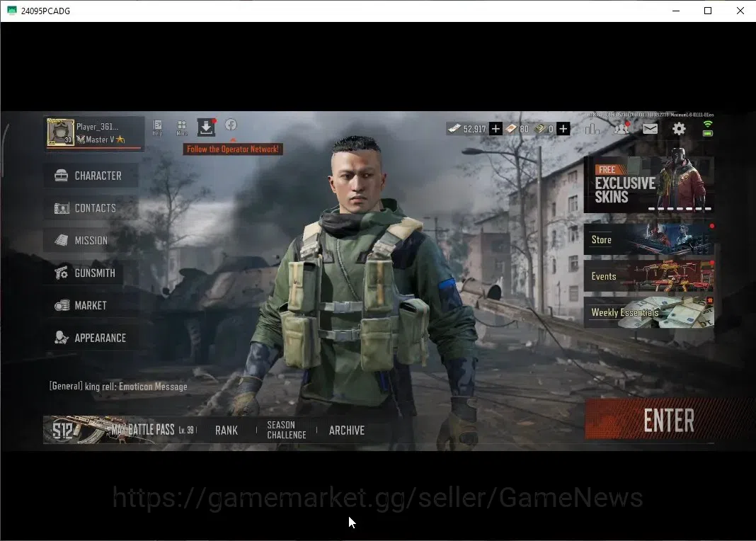Image resolution: width=756 pixels, height=541 pixels.
Task: Open the APPEARANCE menu
Action: (91, 338)
